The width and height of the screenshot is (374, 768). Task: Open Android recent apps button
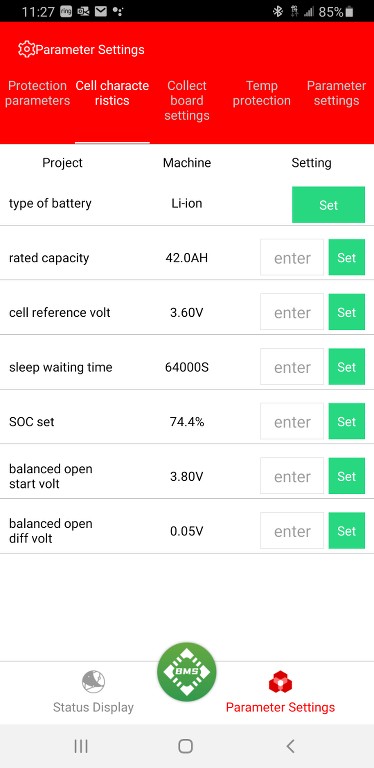[x=81, y=746]
